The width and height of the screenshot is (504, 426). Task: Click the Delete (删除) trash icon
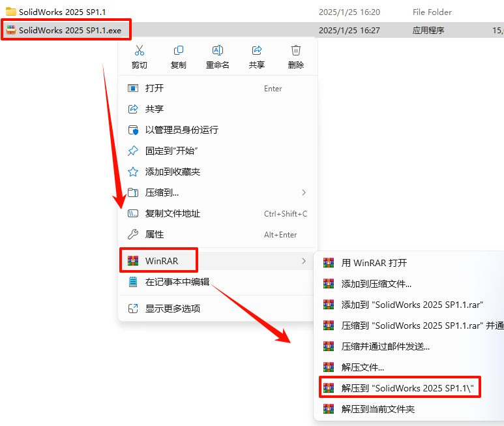[296, 50]
